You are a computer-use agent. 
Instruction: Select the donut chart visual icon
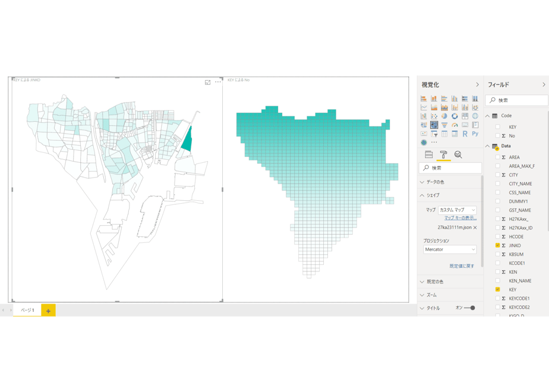click(455, 116)
